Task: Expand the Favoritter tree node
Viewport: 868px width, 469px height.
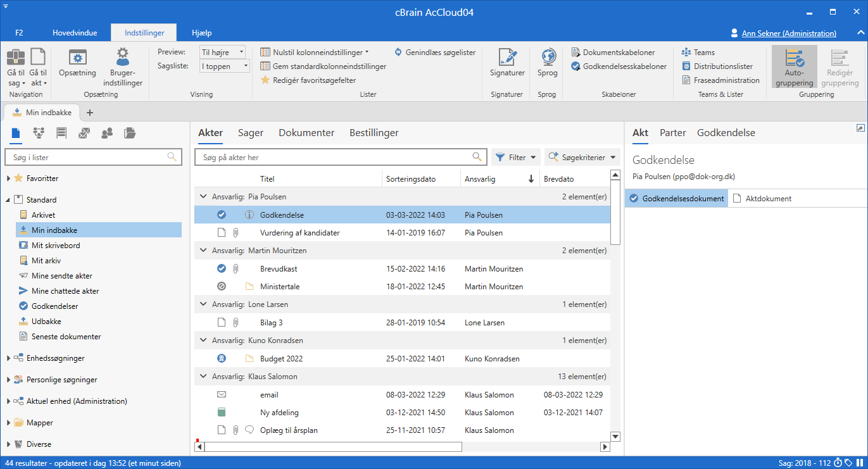Action: pyautogui.click(x=8, y=178)
